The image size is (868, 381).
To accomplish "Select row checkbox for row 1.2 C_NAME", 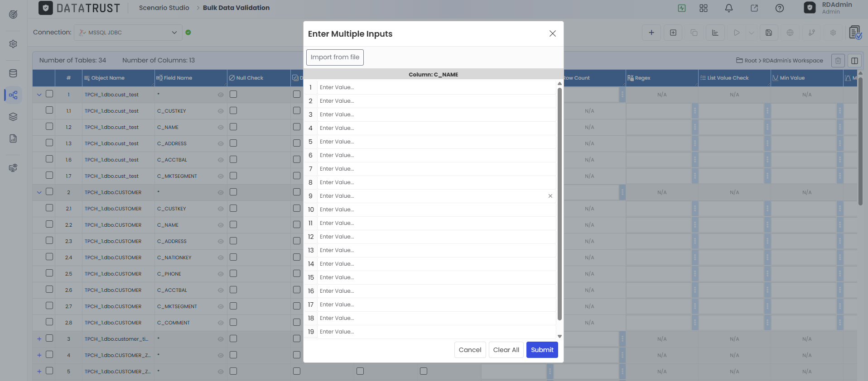I will click(x=49, y=127).
